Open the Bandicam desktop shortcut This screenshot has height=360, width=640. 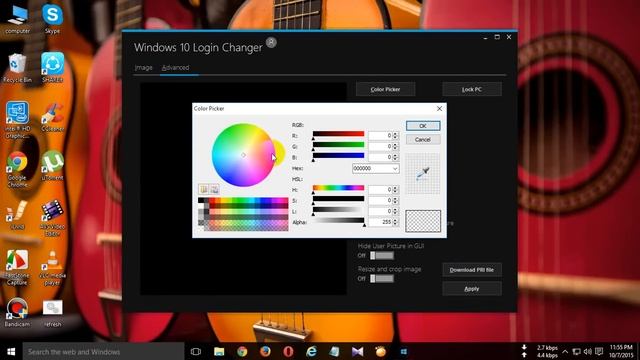point(17,313)
